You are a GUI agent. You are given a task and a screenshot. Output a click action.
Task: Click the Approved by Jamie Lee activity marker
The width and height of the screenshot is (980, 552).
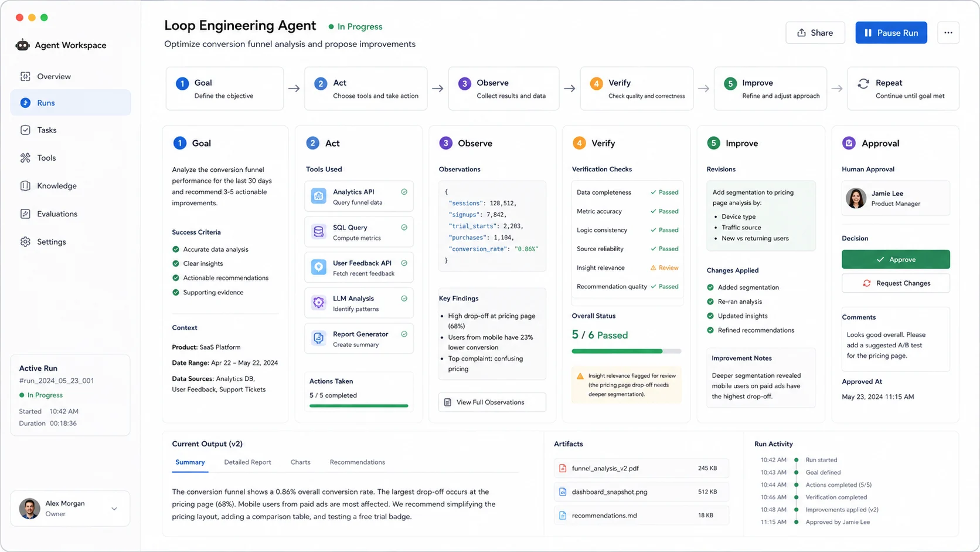tap(796, 522)
